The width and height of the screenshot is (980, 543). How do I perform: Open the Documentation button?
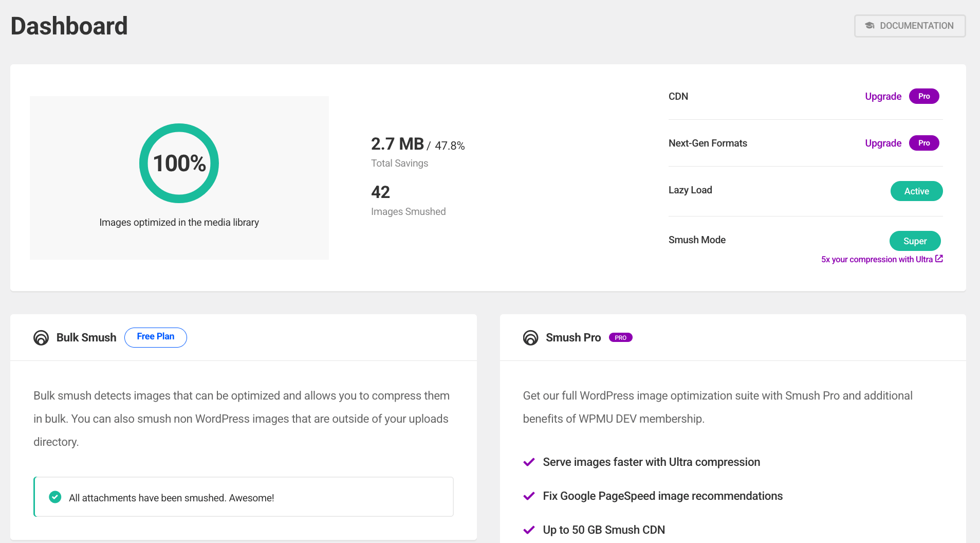[x=910, y=26]
